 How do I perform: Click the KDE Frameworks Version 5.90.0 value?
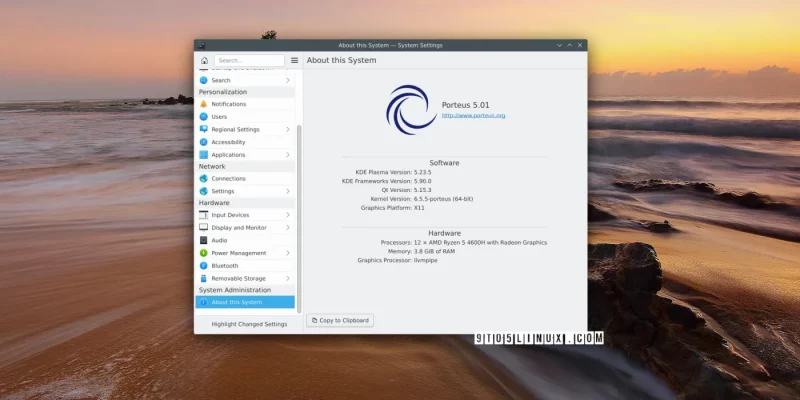click(x=422, y=181)
